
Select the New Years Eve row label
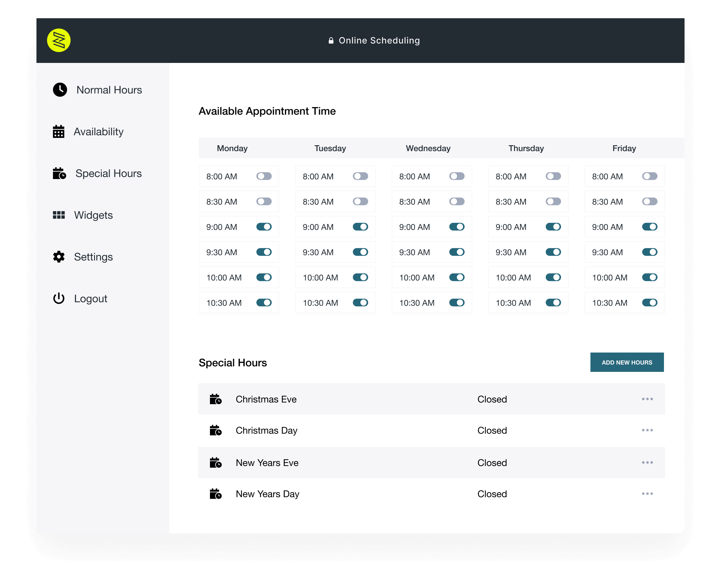coord(267,463)
